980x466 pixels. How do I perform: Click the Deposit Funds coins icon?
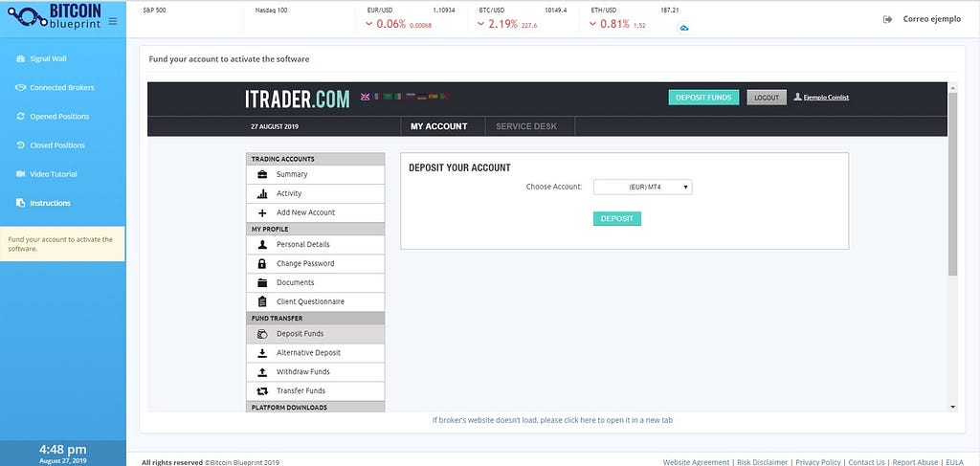click(x=262, y=334)
